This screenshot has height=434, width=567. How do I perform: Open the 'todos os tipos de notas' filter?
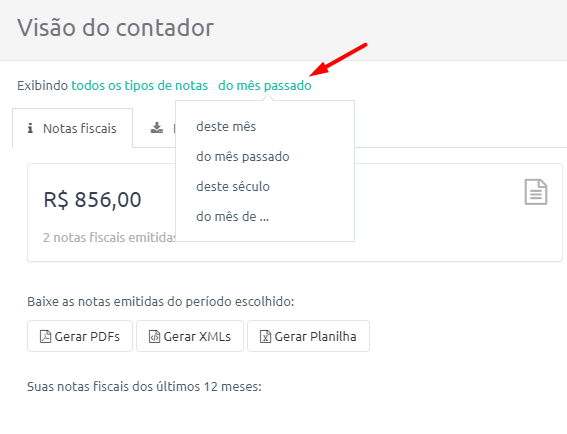coord(140,86)
